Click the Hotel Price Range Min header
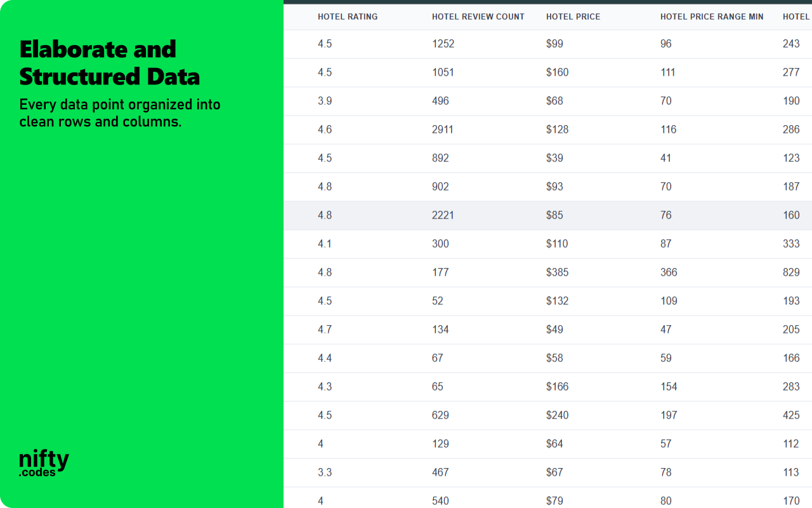Image resolution: width=812 pixels, height=508 pixels. point(712,17)
